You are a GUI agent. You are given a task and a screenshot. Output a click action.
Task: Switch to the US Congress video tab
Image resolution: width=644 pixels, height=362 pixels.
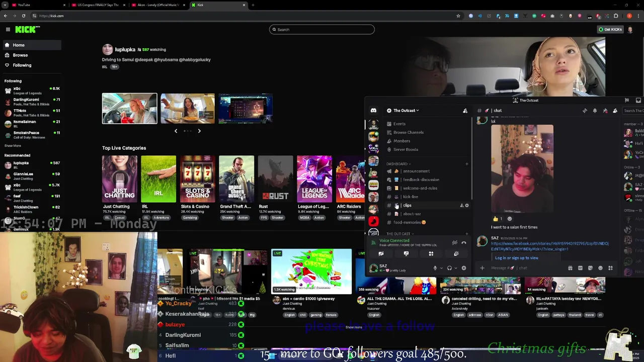click(98, 5)
